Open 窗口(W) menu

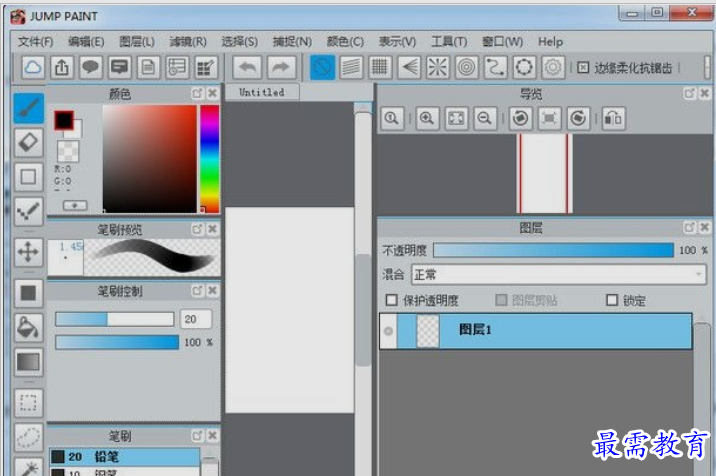coord(502,42)
